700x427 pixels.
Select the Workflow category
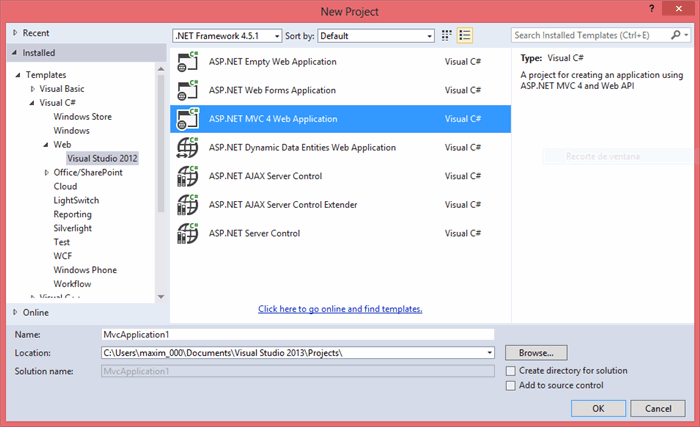click(72, 284)
